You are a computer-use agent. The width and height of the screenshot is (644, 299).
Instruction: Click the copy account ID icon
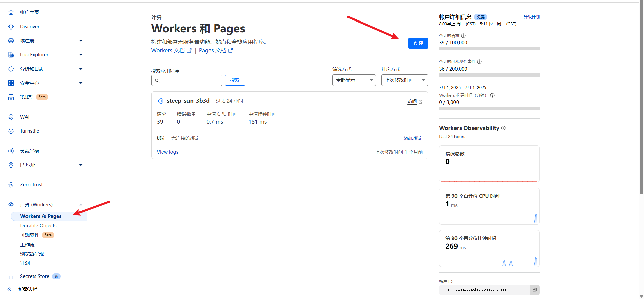(534, 290)
